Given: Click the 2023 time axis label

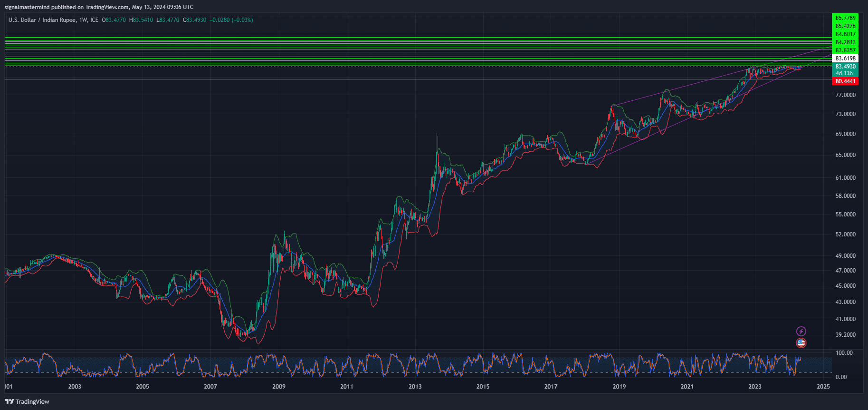Looking at the screenshot, I should [x=755, y=387].
